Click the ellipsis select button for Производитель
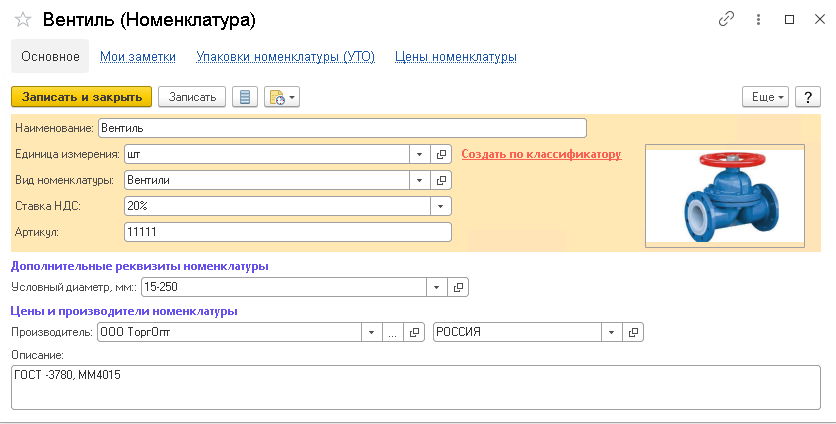This screenshot has width=836, height=424. pyautogui.click(x=393, y=332)
